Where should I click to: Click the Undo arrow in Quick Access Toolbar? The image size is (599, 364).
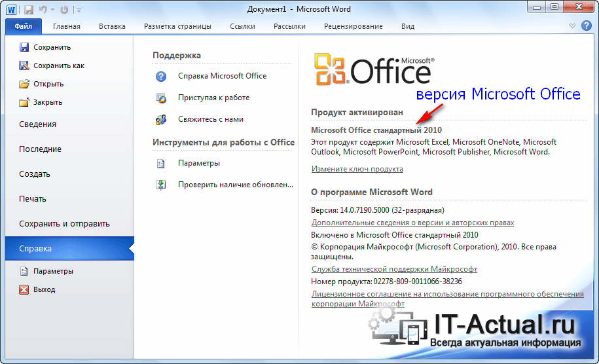43,10
